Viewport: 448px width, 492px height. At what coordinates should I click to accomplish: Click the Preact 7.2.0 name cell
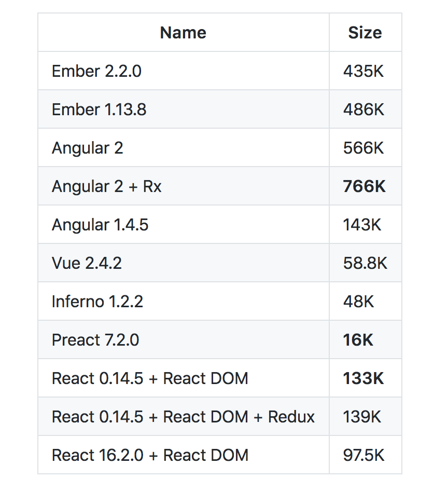tap(95, 340)
